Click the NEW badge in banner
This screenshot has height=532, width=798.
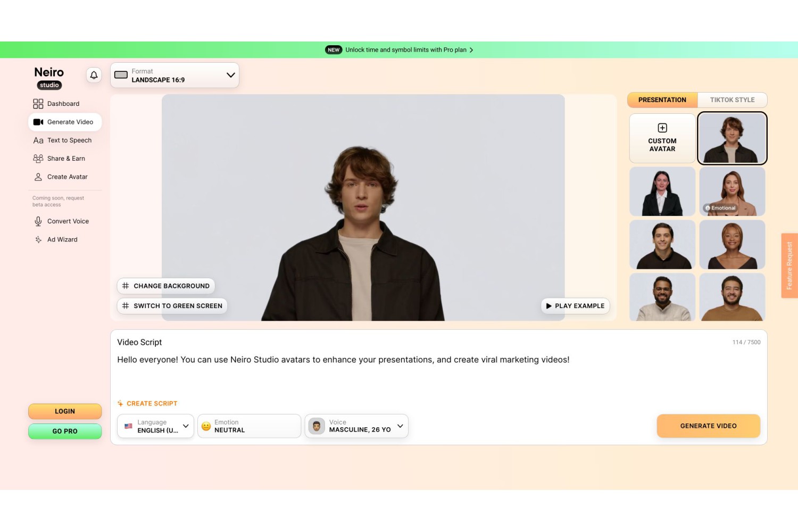click(x=334, y=50)
